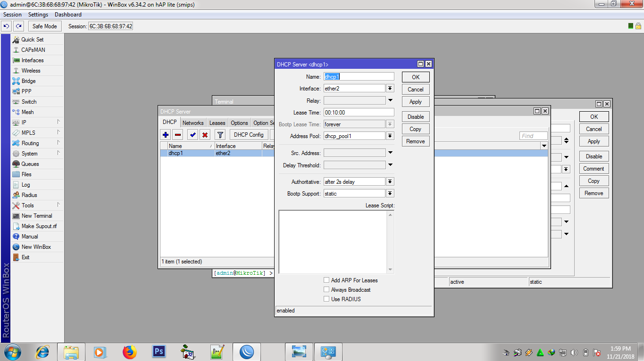Image resolution: width=644 pixels, height=361 pixels.
Task: Click the Redo arrow in toolbar
Action: 18,26
